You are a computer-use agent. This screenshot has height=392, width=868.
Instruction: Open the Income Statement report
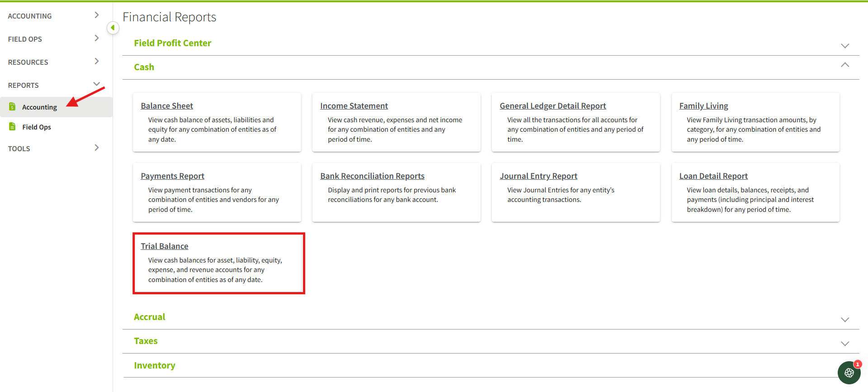click(354, 106)
